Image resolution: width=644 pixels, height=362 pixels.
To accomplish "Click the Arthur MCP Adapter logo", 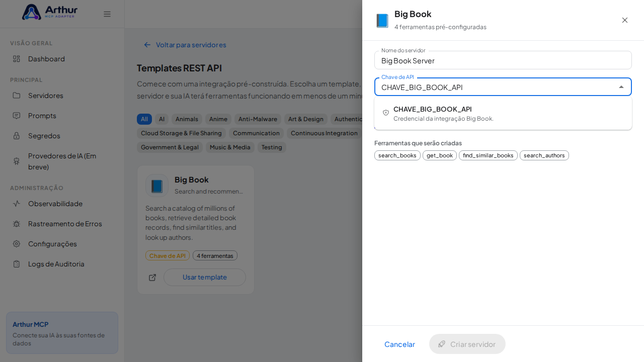I will tap(50, 12).
